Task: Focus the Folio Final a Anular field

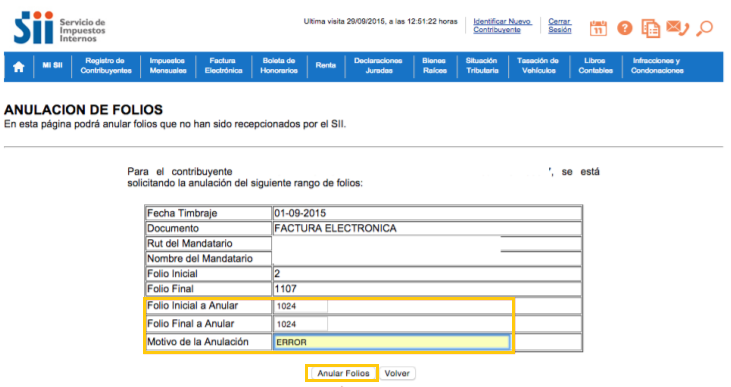Action: coord(300,324)
